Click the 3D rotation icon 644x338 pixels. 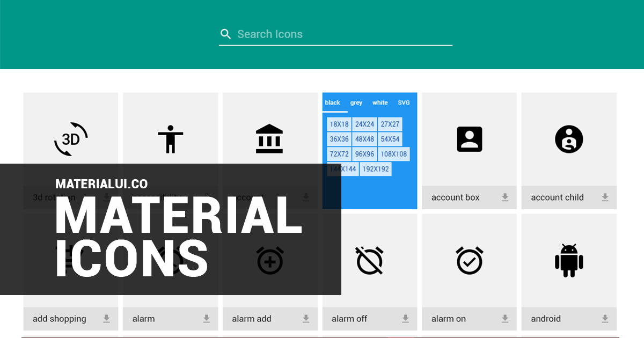pyautogui.click(x=70, y=139)
